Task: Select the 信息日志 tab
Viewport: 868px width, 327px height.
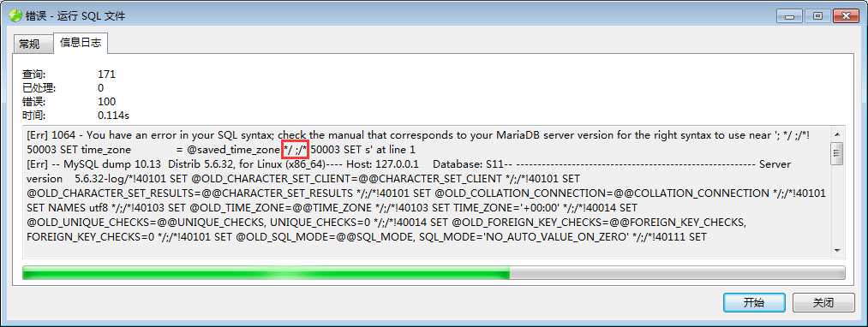Action: (81, 43)
